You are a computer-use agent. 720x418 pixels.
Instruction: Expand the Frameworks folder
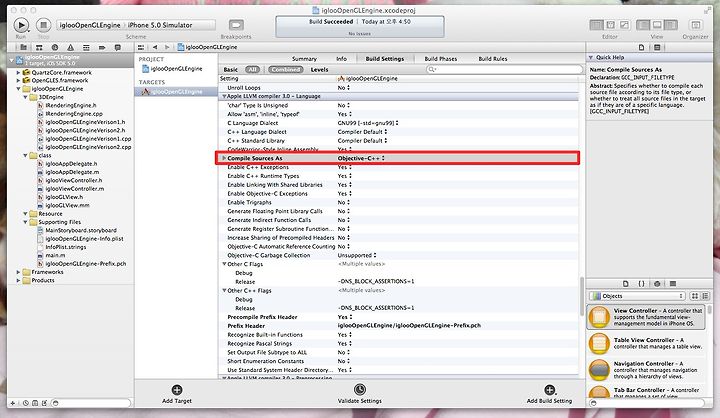[x=18, y=272]
